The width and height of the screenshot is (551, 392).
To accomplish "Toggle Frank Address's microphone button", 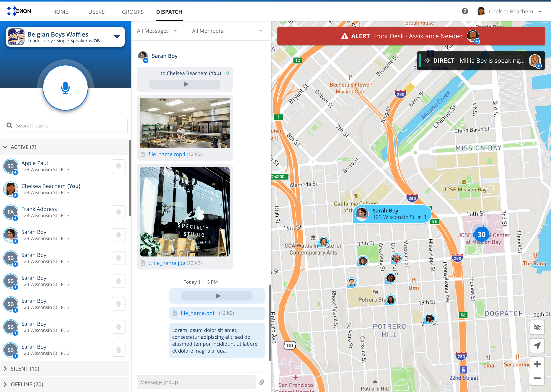I will pos(118,212).
